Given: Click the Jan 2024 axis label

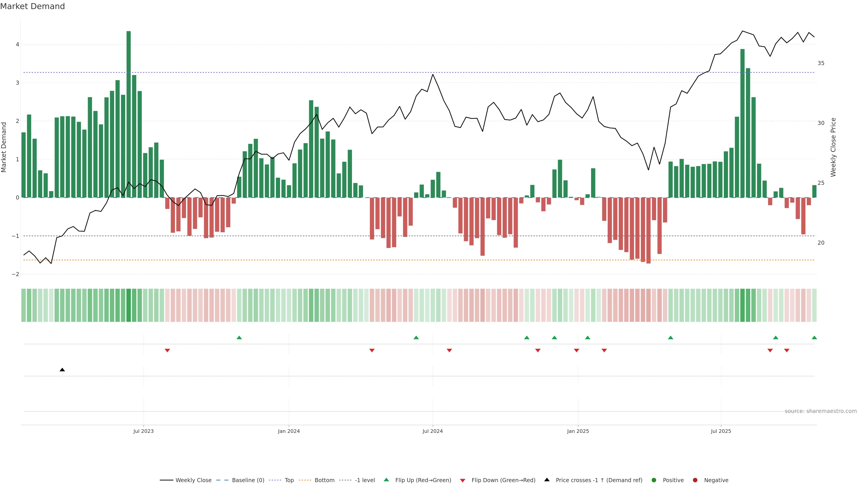Looking at the screenshot, I should [289, 431].
